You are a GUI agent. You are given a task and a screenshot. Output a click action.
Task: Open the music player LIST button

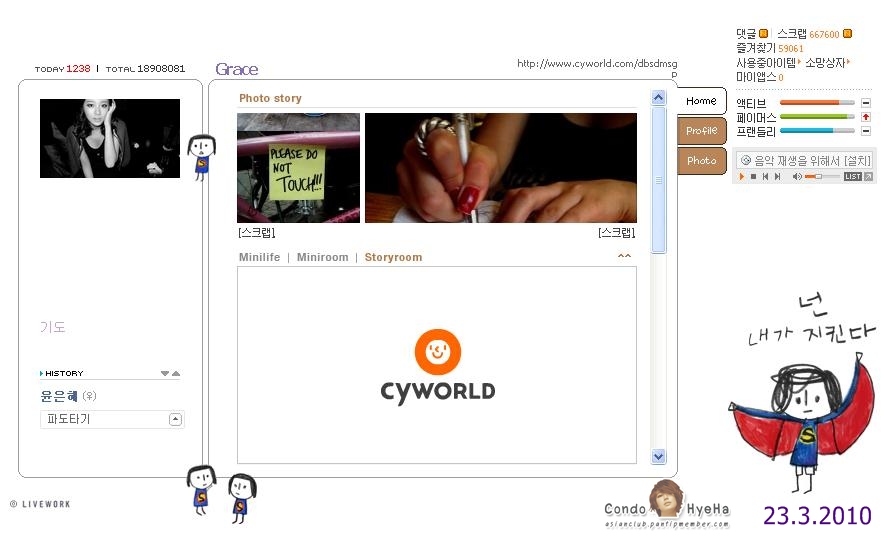tap(853, 177)
